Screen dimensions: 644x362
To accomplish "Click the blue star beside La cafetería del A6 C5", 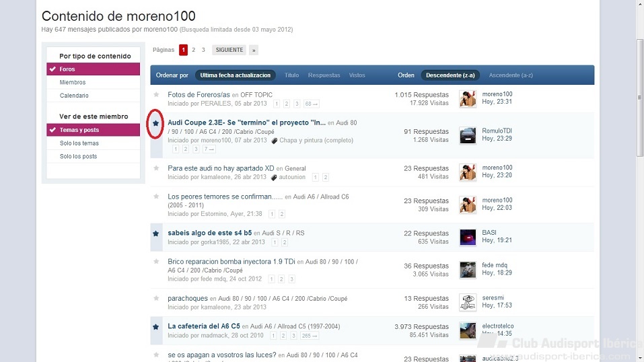I will tap(155, 326).
